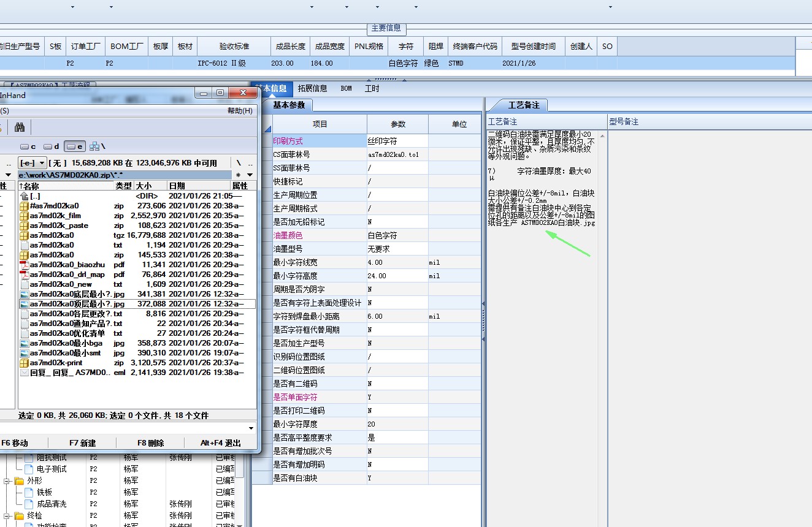The width and height of the screenshot is (812, 527).
Task: Select the 工艺备注 tab
Action: 523,105
